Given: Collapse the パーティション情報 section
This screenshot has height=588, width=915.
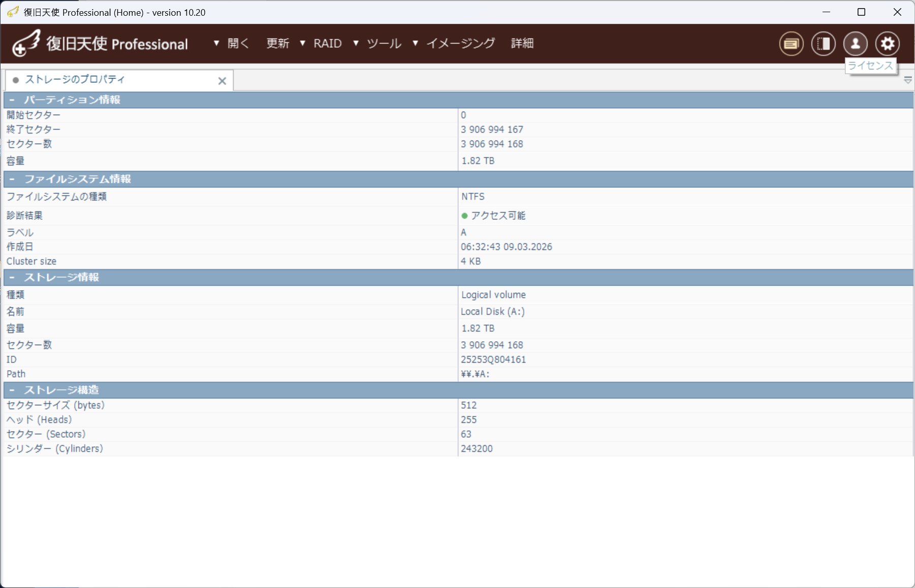Looking at the screenshot, I should point(12,100).
